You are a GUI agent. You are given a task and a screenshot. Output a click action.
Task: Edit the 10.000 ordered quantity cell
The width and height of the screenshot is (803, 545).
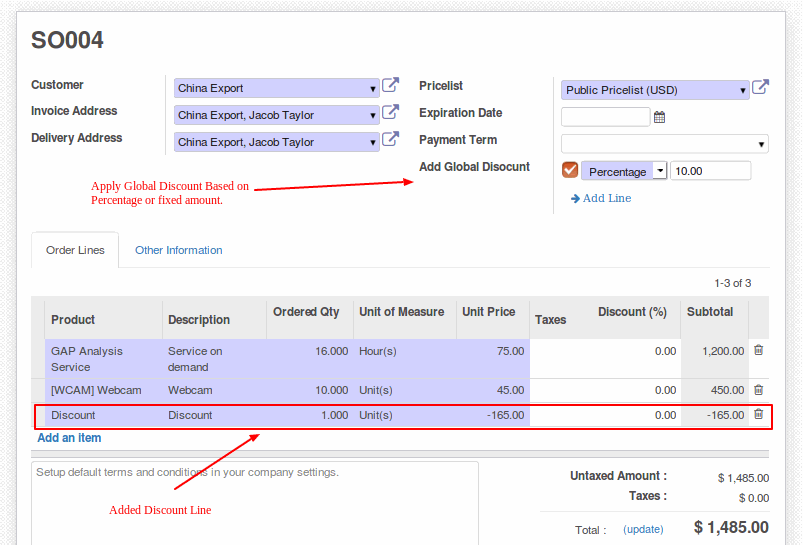[310, 390]
